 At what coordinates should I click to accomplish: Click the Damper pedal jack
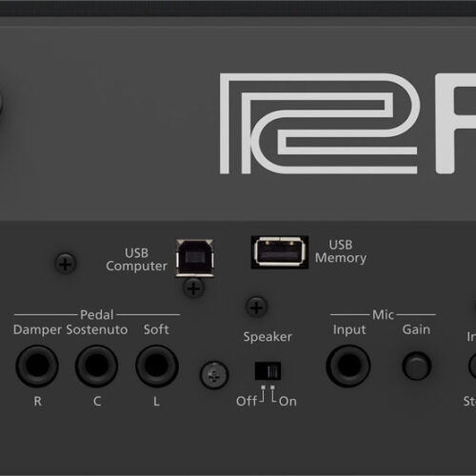[x=37, y=366]
